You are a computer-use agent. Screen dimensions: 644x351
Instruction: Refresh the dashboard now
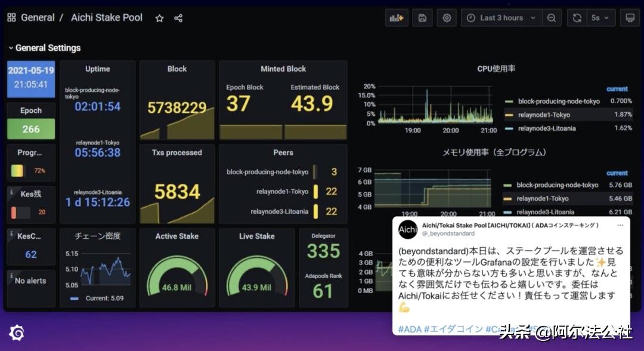[577, 18]
